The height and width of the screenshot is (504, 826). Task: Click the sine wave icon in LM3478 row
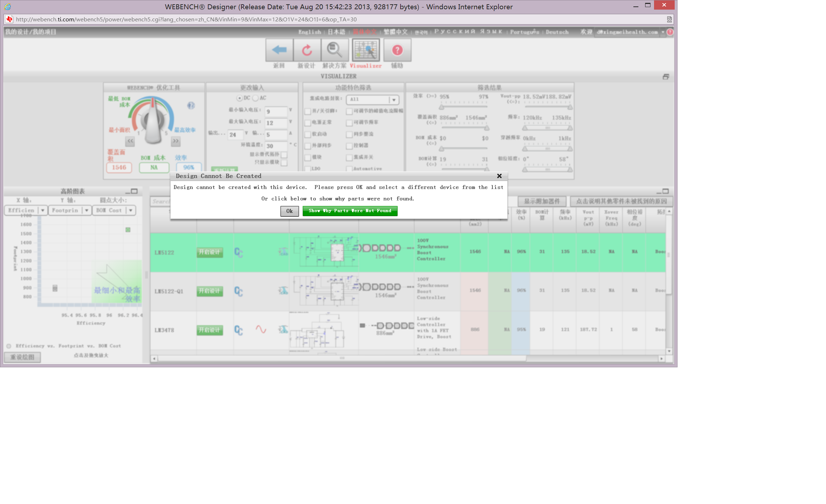click(x=261, y=330)
